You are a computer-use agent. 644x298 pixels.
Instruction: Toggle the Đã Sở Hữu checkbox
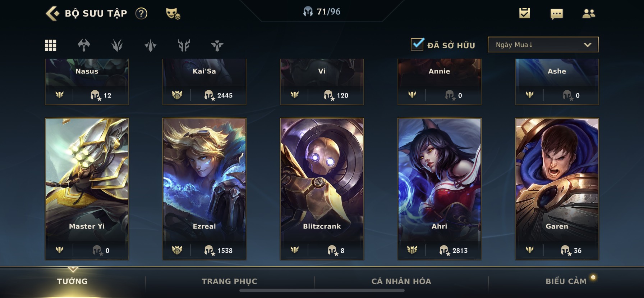click(417, 44)
